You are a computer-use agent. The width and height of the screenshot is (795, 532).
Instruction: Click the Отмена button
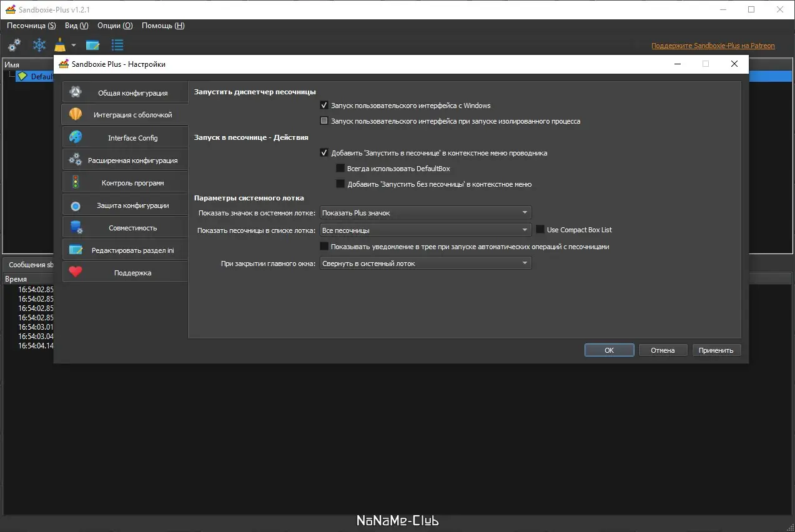click(x=663, y=350)
